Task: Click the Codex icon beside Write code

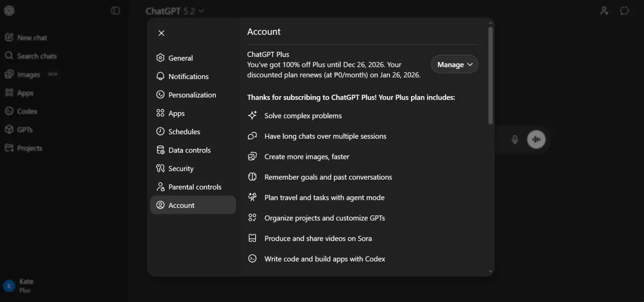Action: pyautogui.click(x=253, y=259)
